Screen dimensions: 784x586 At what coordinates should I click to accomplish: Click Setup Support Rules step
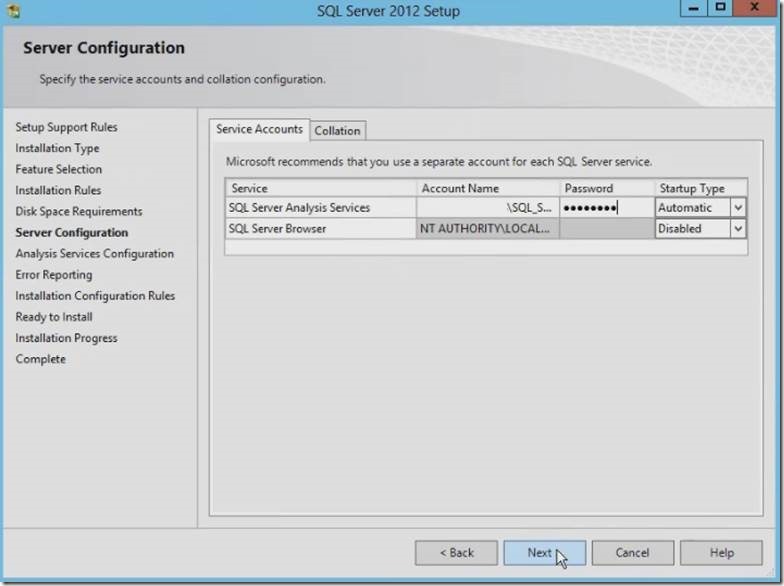tap(66, 127)
